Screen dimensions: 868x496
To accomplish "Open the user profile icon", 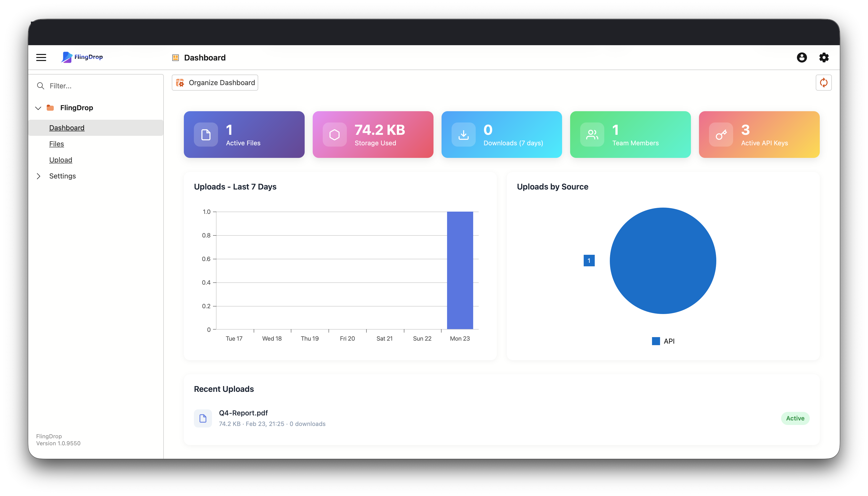I will 802,57.
